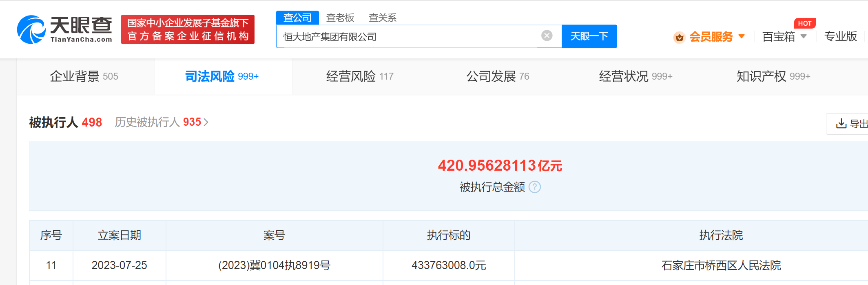This screenshot has width=868, height=285.
Task: Click the 420.95628113亿元 total amount
Action: 500,165
